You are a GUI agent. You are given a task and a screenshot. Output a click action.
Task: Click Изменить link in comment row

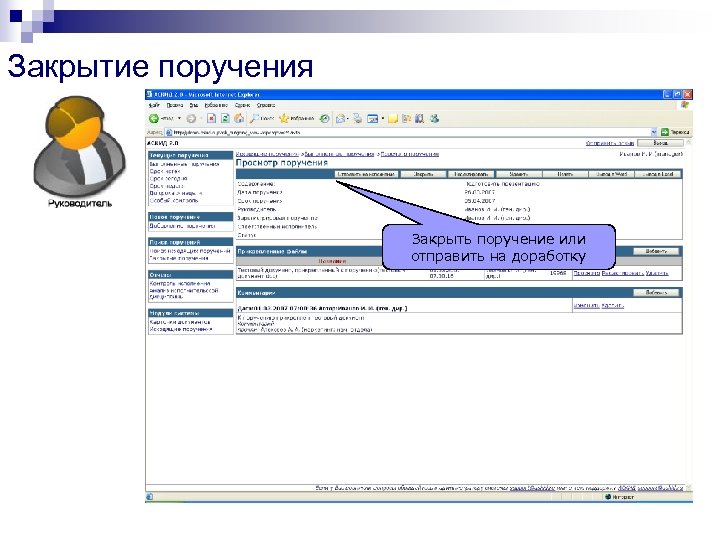coord(586,305)
